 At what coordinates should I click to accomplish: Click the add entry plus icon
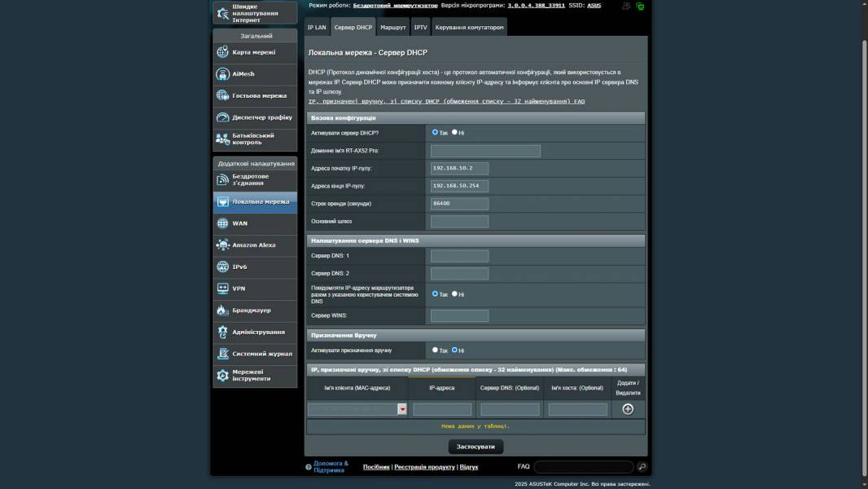pos(627,409)
